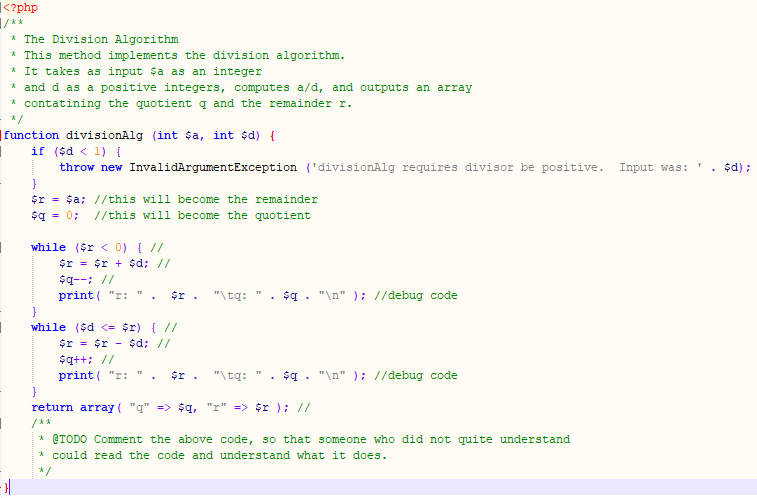
Task: Click the final closing brace of the function
Action: point(6,487)
